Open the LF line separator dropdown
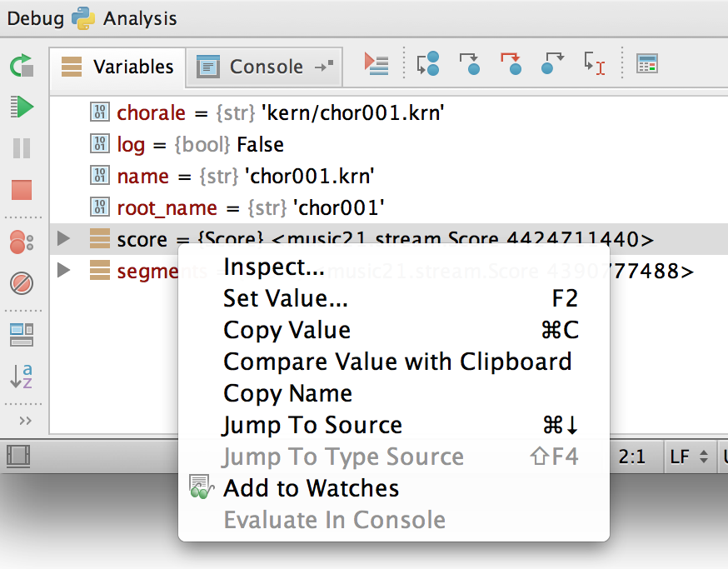Screen dimensions: 728x569 pos(688,457)
